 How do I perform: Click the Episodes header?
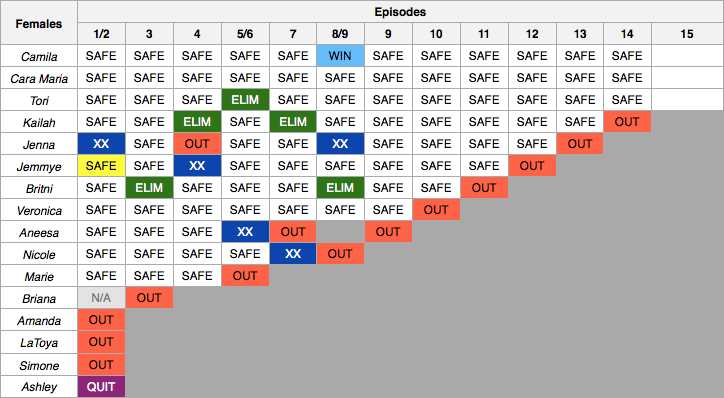click(x=400, y=12)
